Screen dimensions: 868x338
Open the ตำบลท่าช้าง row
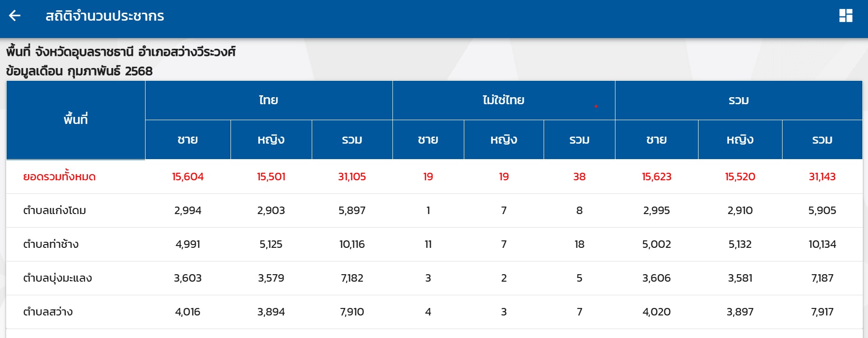(51, 245)
